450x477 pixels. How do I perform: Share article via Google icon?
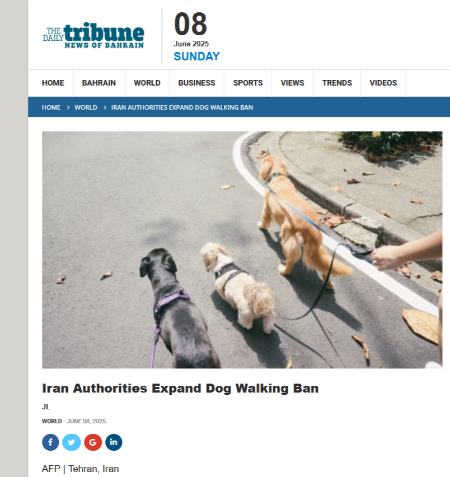[x=93, y=442]
